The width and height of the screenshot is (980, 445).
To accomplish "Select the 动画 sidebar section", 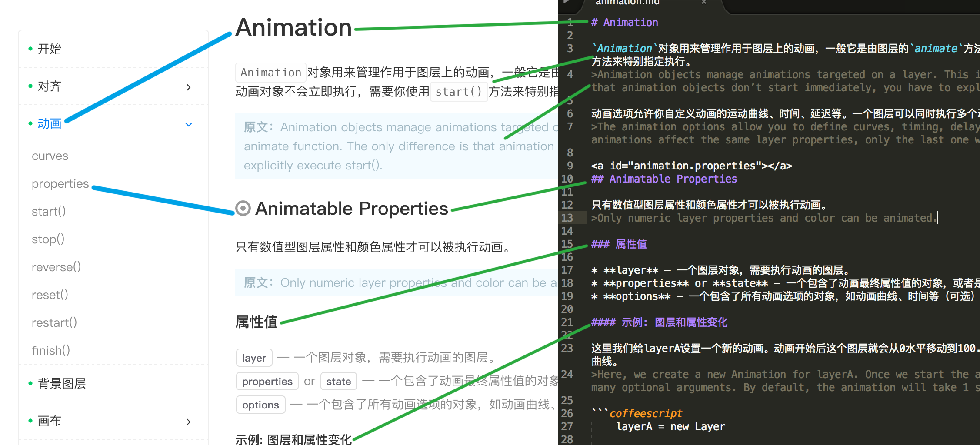I will click(x=49, y=124).
